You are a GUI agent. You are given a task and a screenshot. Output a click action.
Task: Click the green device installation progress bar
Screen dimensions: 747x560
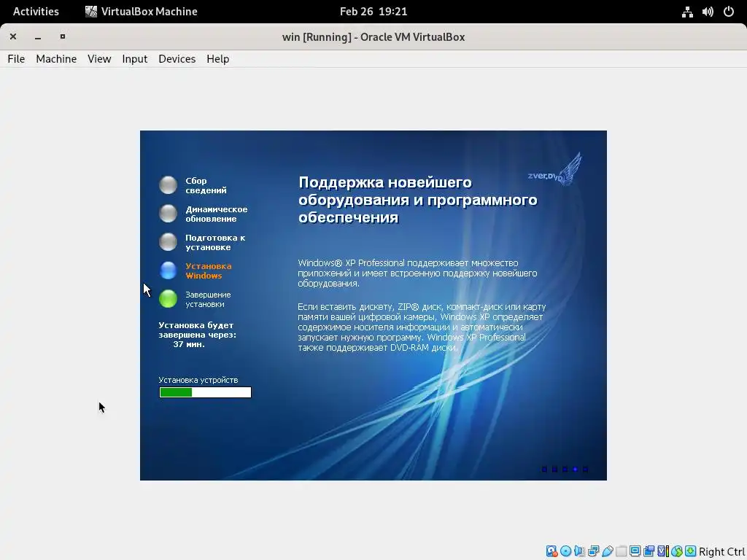point(205,392)
